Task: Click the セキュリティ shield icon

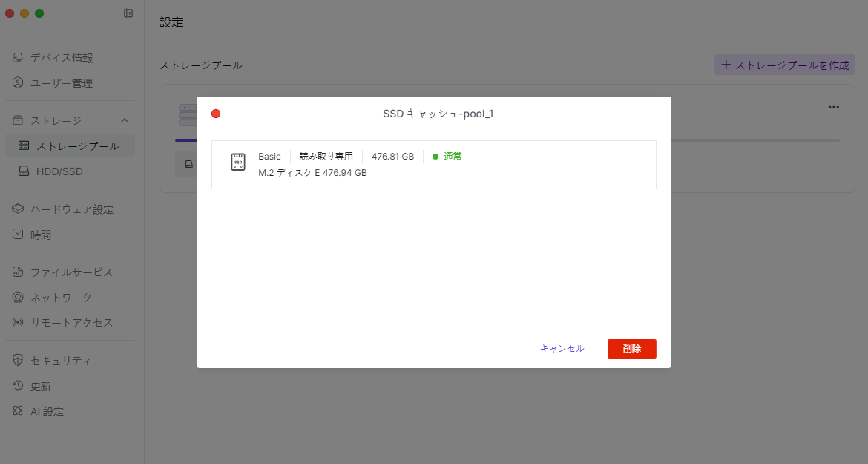Action: tap(19, 361)
